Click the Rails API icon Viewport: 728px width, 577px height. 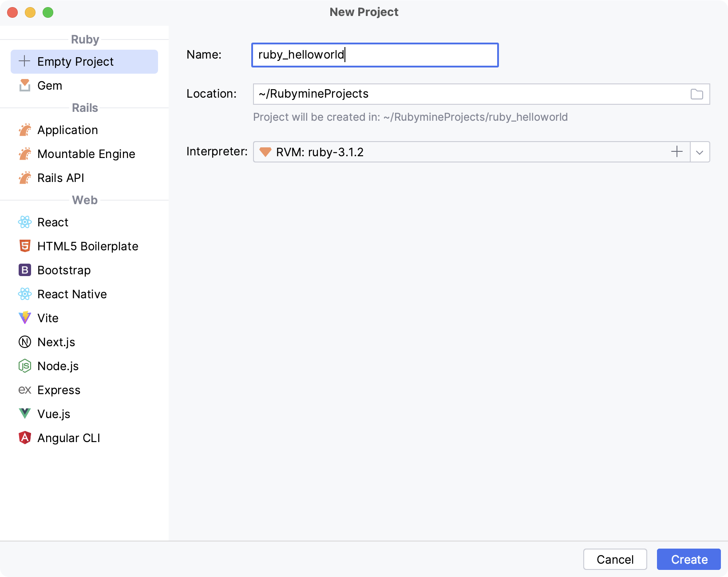[25, 178]
